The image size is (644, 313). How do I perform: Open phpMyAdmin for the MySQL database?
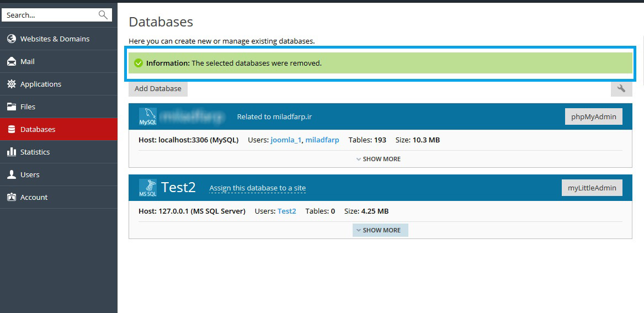tap(593, 116)
